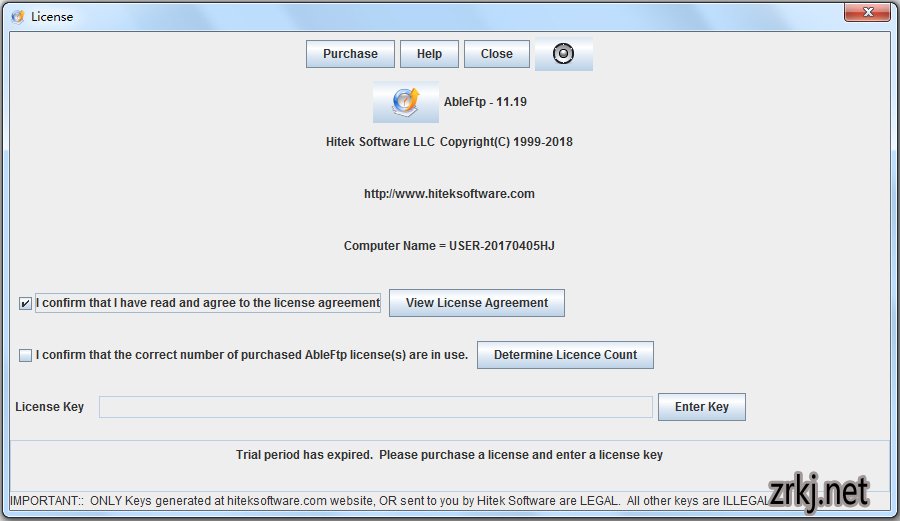Click the Close button in toolbar
The height and width of the screenshot is (521, 900).
pyautogui.click(x=496, y=54)
